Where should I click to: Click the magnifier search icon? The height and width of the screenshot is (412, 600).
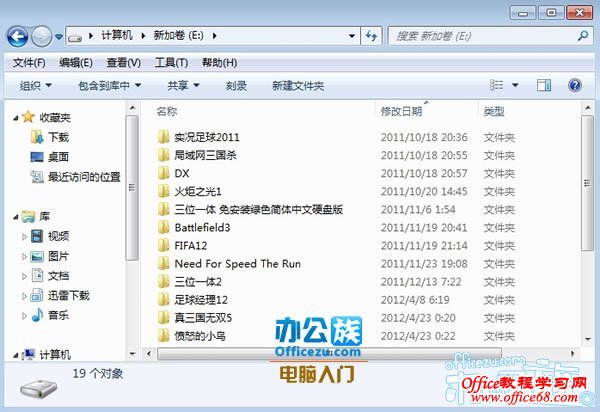[583, 36]
